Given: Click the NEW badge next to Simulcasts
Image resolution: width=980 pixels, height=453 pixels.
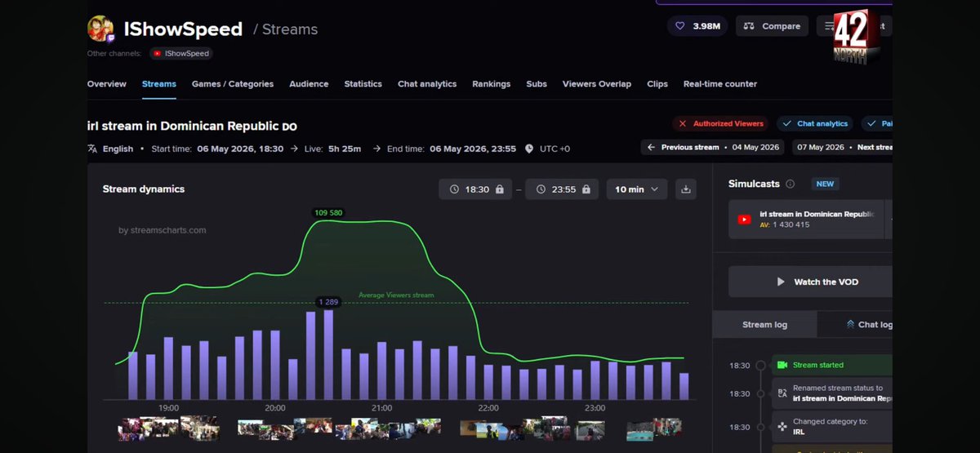Looking at the screenshot, I should (826, 184).
